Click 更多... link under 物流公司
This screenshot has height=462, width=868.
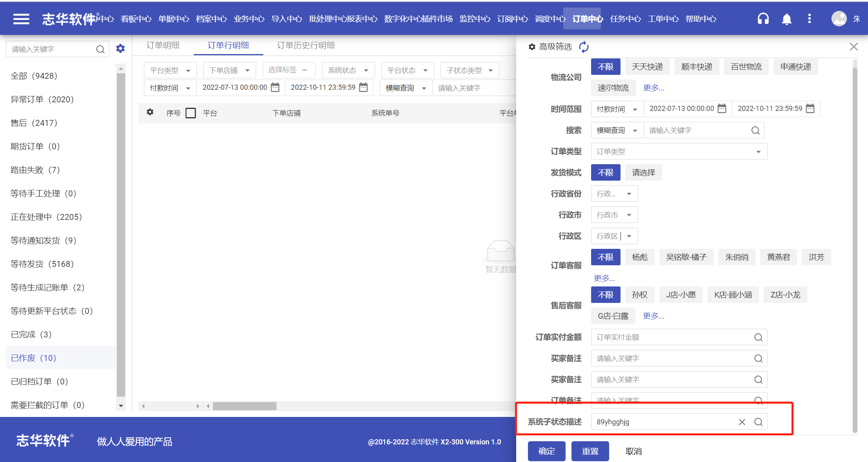coord(653,88)
